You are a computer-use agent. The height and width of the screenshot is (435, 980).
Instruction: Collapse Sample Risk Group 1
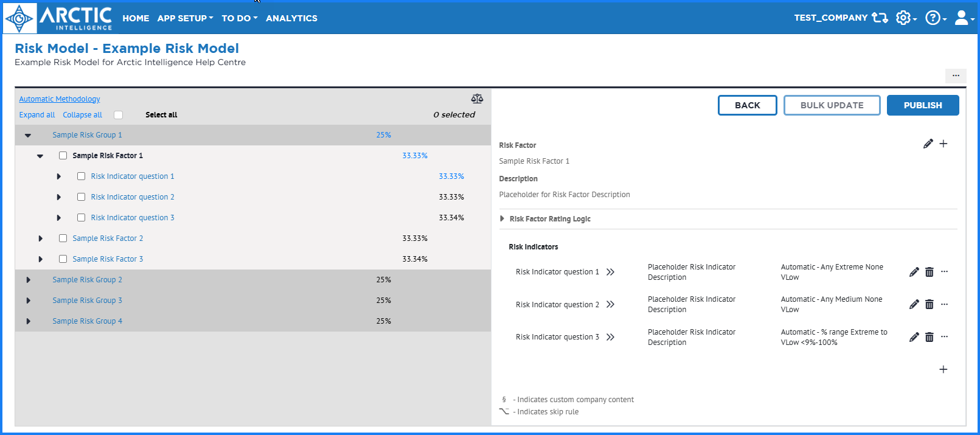point(28,136)
